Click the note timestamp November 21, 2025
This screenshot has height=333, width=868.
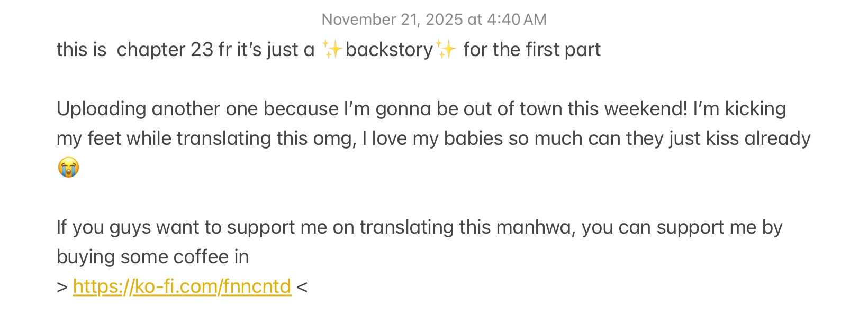[x=433, y=20]
